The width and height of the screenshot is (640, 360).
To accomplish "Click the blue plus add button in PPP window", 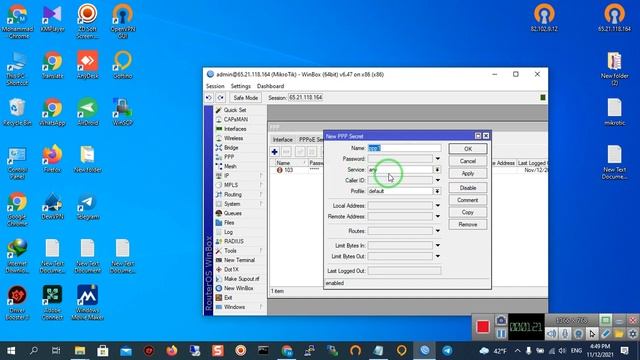I will [x=274, y=152].
